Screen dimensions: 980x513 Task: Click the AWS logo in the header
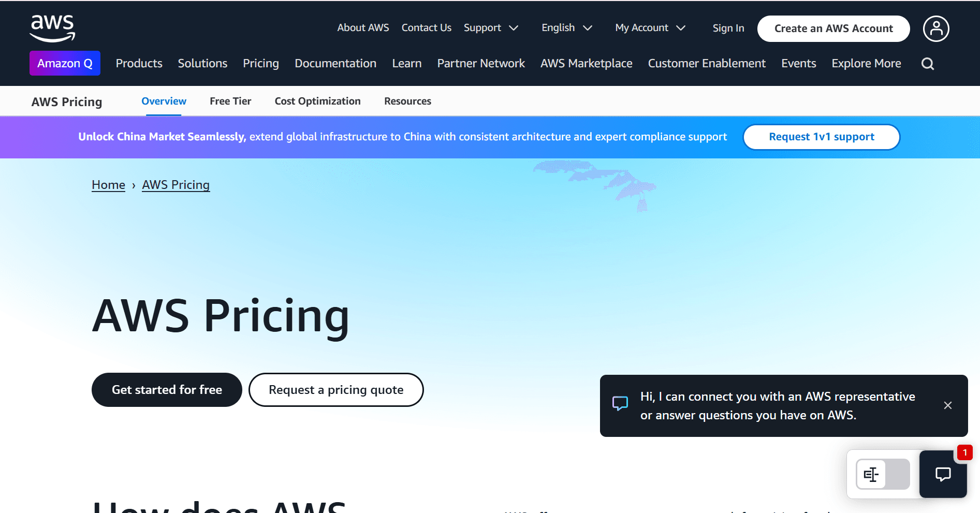51,28
